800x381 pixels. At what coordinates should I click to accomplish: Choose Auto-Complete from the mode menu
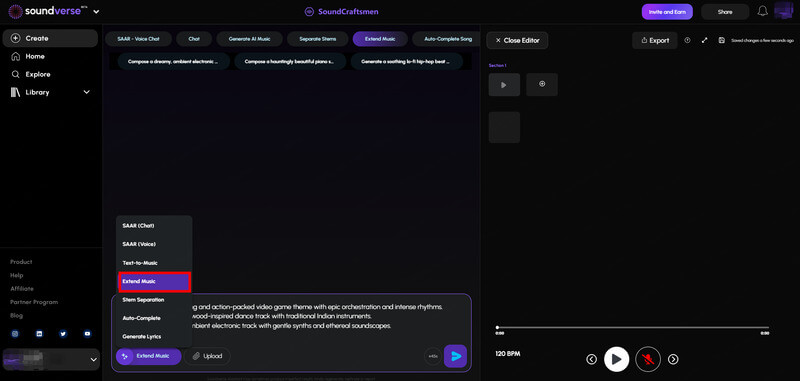click(154, 318)
